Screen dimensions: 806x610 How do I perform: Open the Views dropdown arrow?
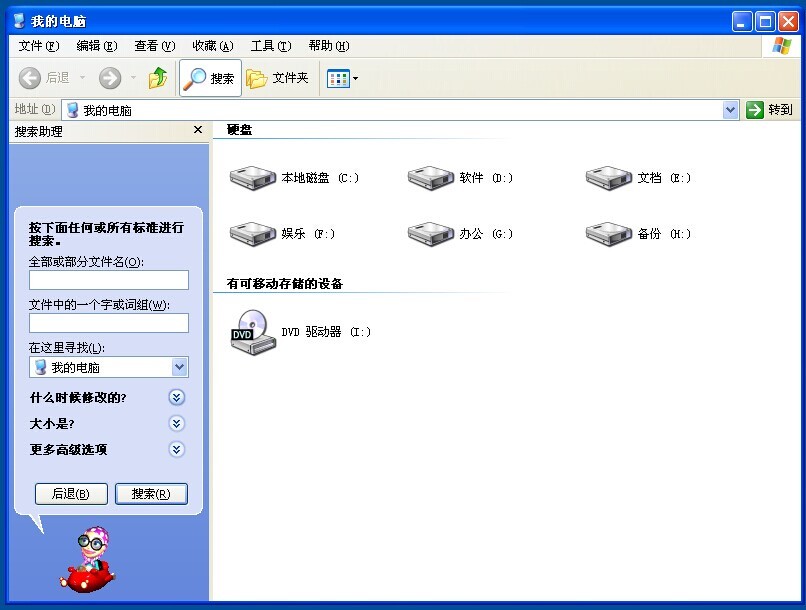click(x=355, y=79)
